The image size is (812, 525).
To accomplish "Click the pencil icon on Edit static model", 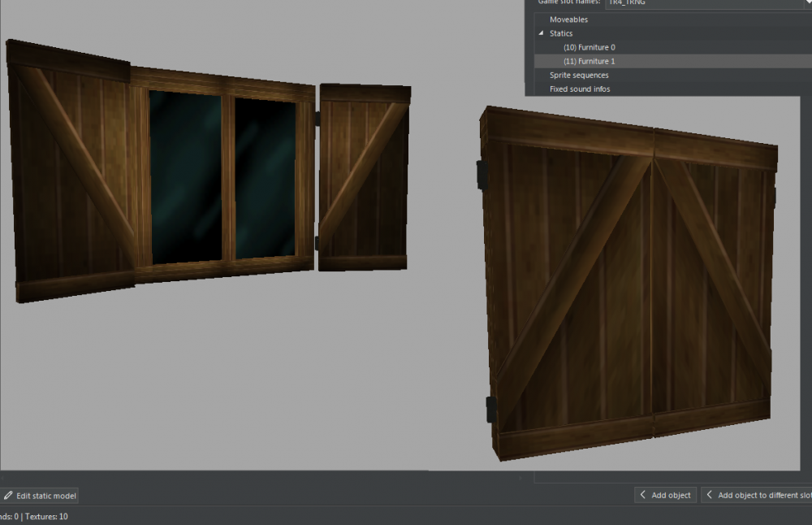I will pos(8,496).
